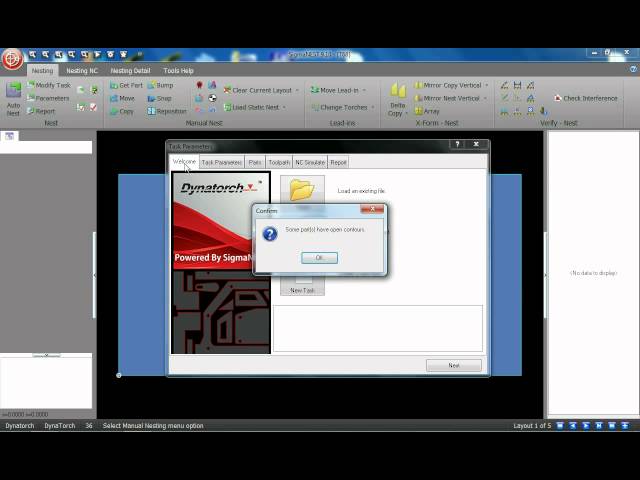Open nesting Parameters
Image resolution: width=640 pixels, height=480 pixels.
tap(48, 98)
